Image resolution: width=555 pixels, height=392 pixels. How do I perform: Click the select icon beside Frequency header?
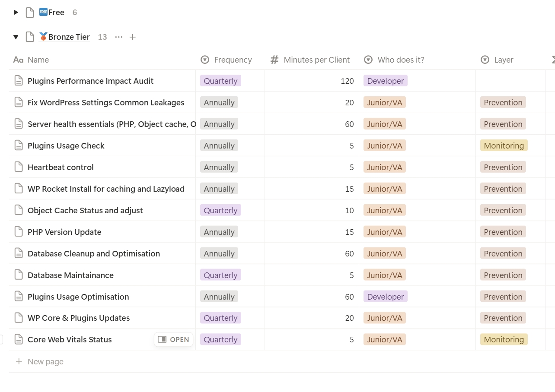204,60
